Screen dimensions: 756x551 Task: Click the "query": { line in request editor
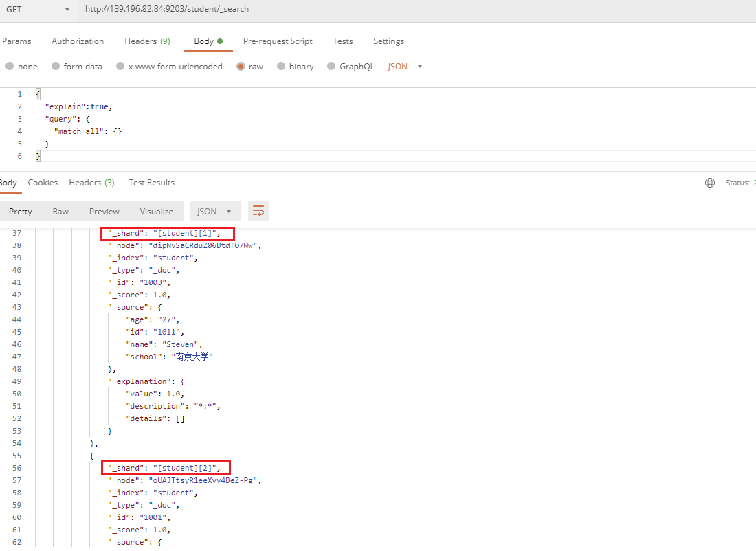point(67,119)
